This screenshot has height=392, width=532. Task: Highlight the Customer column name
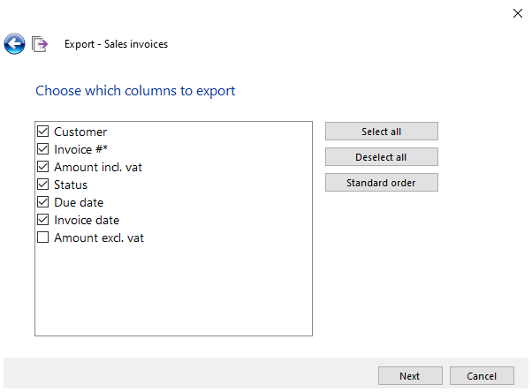(x=80, y=132)
